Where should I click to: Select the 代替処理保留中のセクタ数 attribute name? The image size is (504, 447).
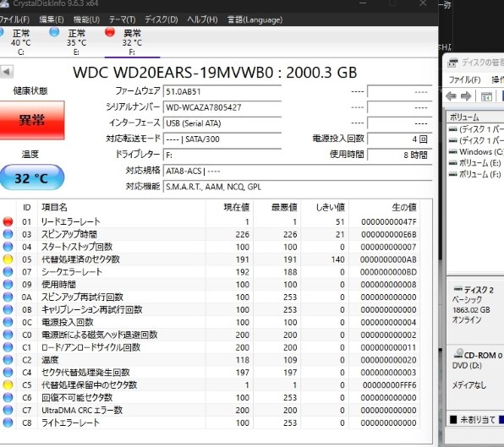tap(89, 384)
